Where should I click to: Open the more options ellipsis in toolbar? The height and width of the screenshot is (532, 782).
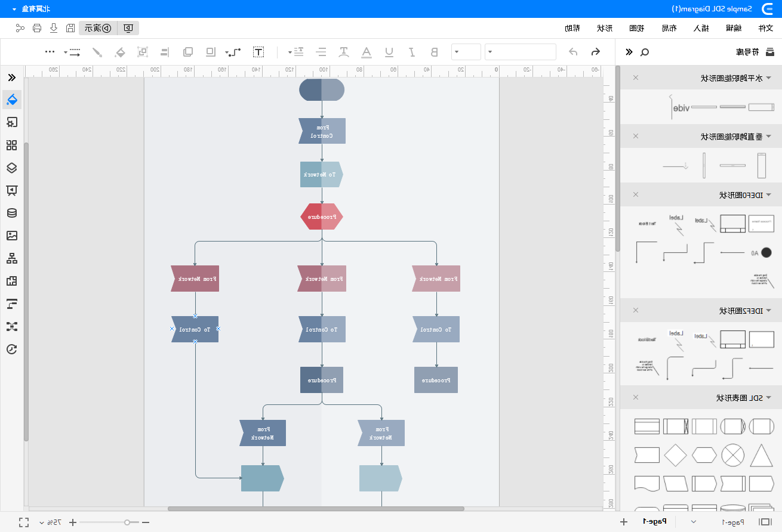[50, 52]
